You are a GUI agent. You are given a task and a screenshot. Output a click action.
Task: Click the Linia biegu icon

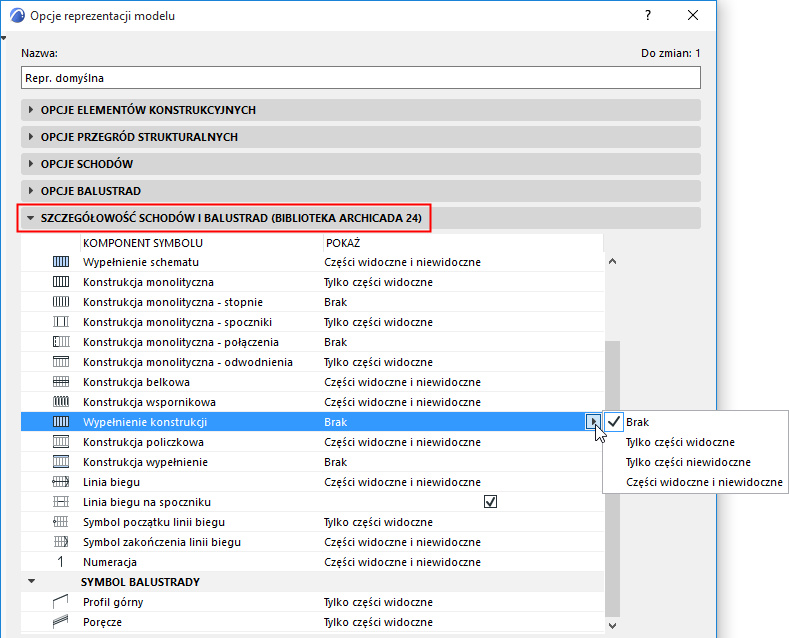pyautogui.click(x=61, y=482)
